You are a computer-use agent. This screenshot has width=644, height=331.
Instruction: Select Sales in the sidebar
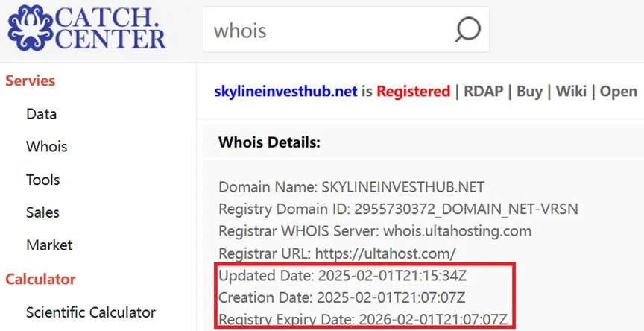point(42,212)
